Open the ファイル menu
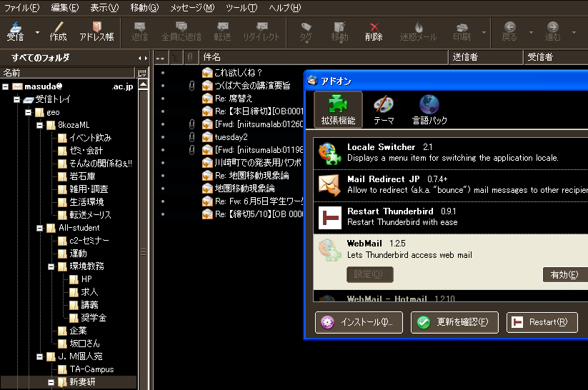 pyautogui.click(x=21, y=7)
